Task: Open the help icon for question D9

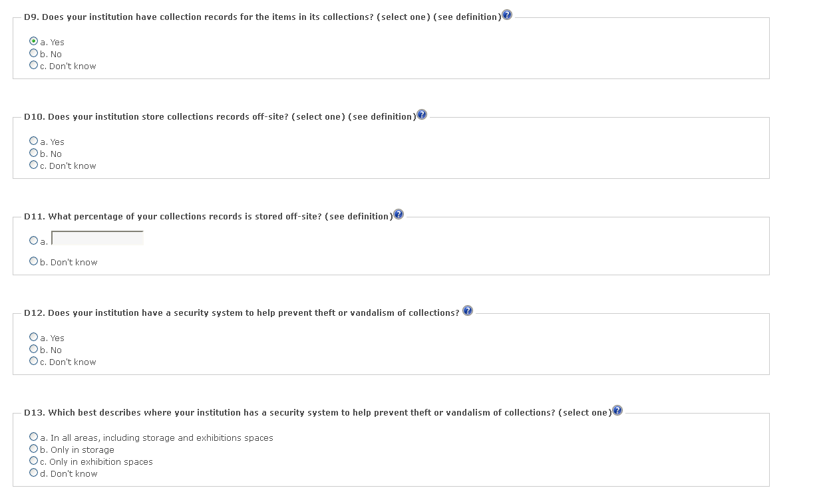Action: coord(507,15)
